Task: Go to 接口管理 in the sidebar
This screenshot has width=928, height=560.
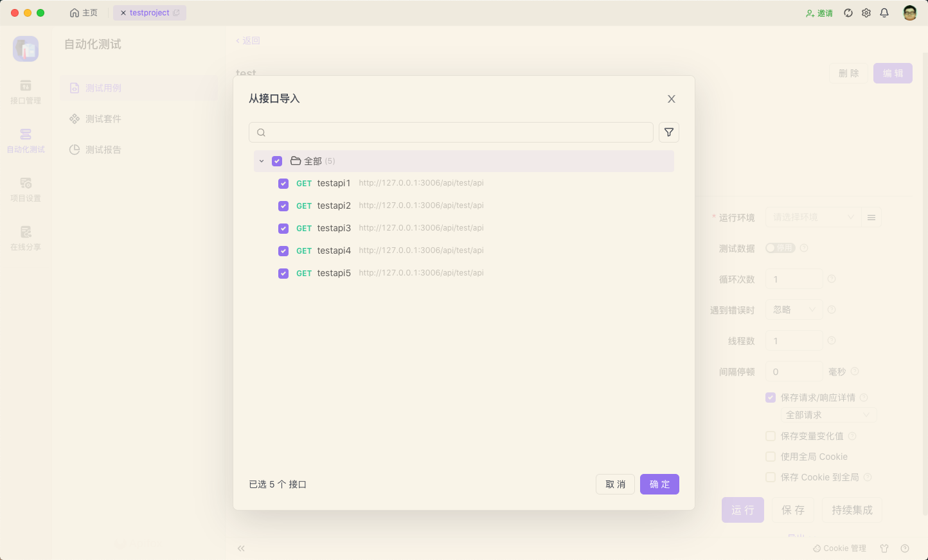Action: pos(26,92)
